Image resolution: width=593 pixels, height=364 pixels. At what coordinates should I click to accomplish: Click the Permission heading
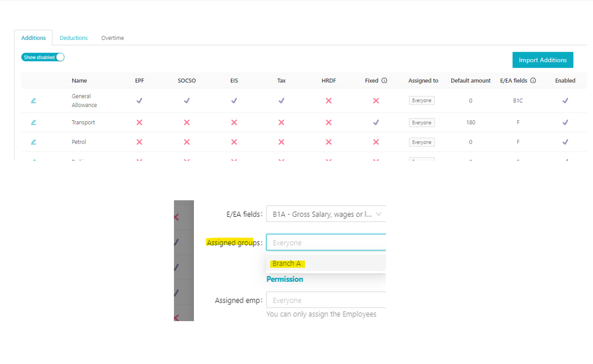(285, 279)
